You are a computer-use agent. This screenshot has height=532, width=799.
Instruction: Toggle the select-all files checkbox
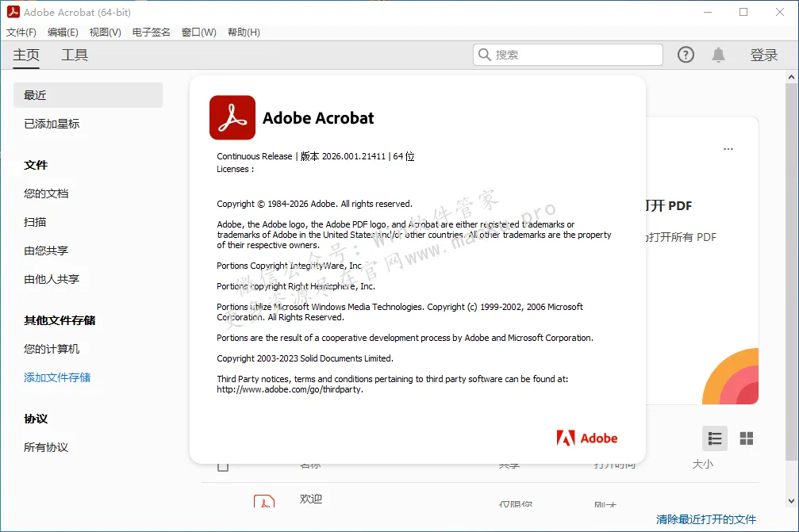click(x=223, y=466)
